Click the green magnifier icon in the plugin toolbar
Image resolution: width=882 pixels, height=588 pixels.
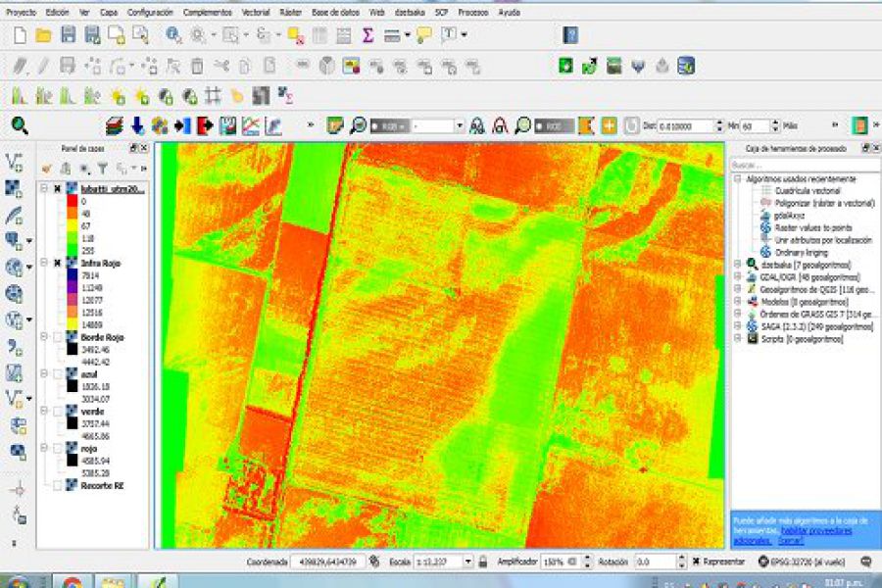[x=20, y=125]
